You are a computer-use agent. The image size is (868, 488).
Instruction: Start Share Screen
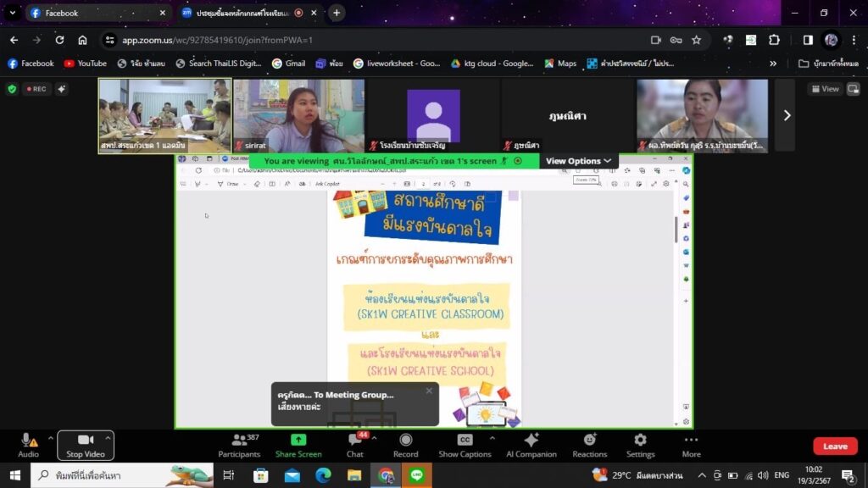[x=298, y=446]
